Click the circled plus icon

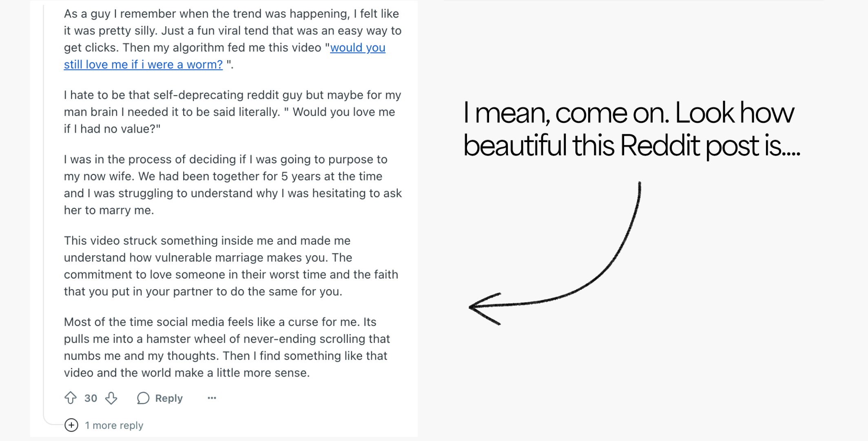click(x=71, y=425)
